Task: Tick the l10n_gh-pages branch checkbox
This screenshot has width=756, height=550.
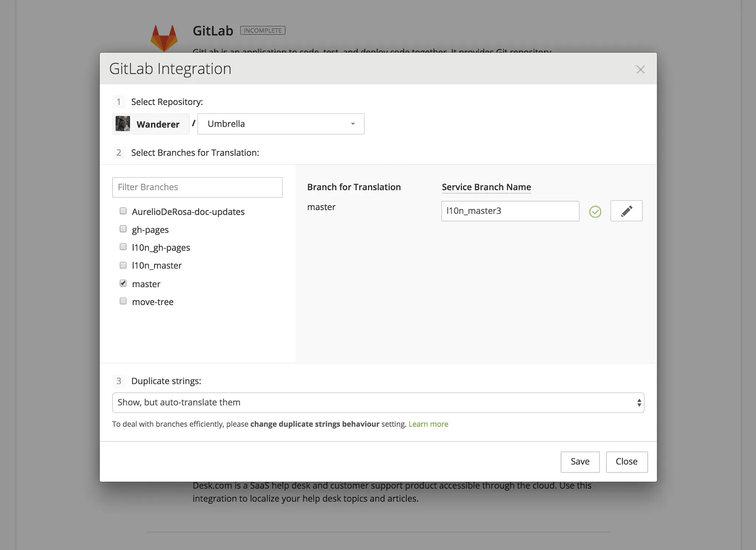Action: coord(123,247)
